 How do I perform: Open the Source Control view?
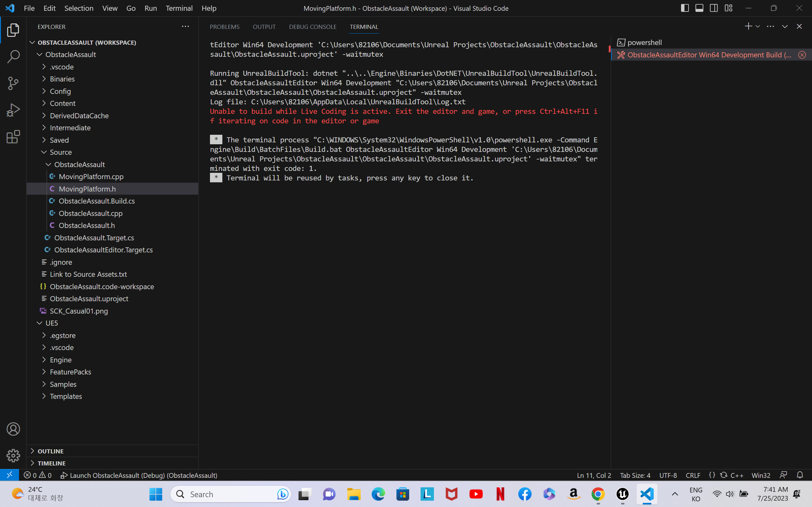(13, 83)
